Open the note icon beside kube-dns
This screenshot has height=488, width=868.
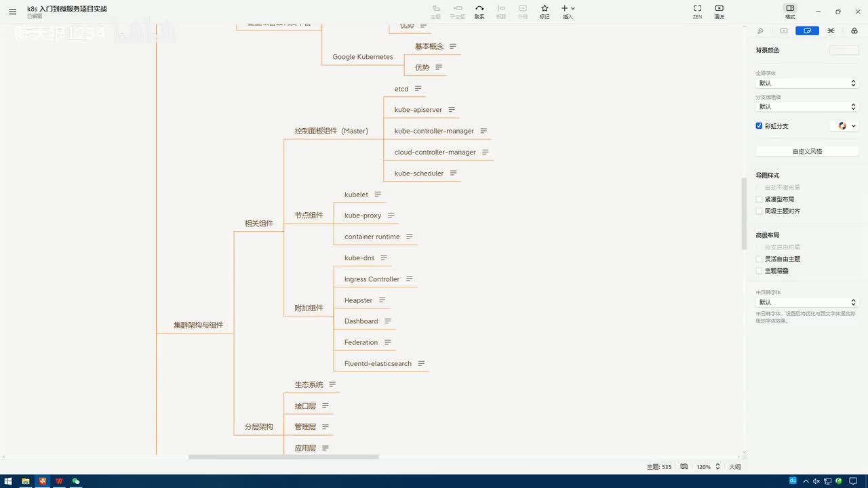384,258
